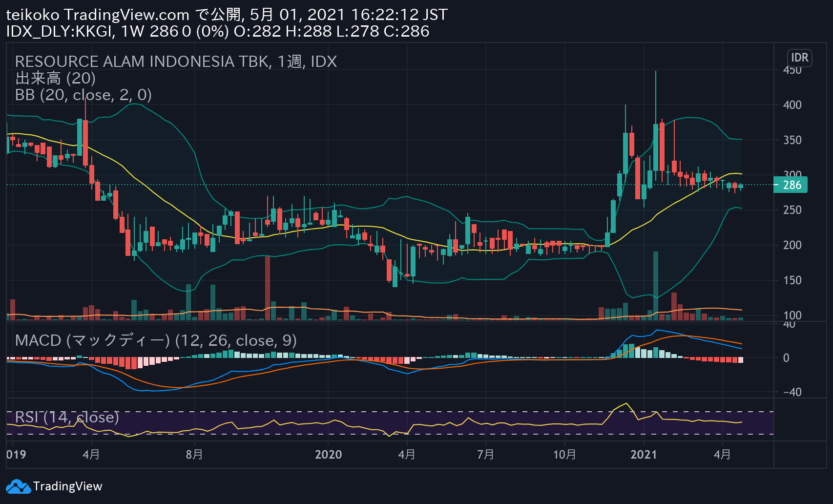Click the IDX_DLY:KKGI symbol header text

[60, 31]
